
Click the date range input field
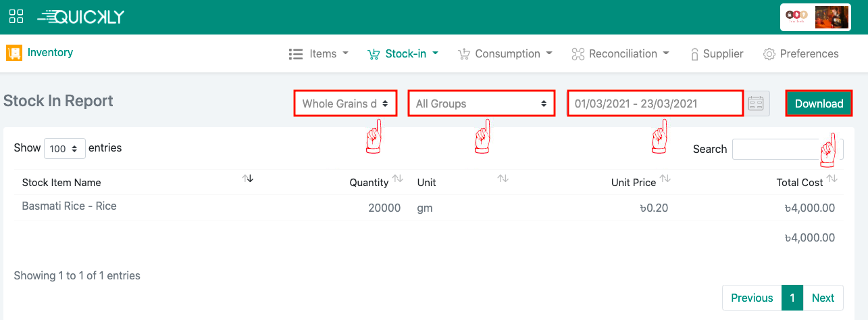655,104
